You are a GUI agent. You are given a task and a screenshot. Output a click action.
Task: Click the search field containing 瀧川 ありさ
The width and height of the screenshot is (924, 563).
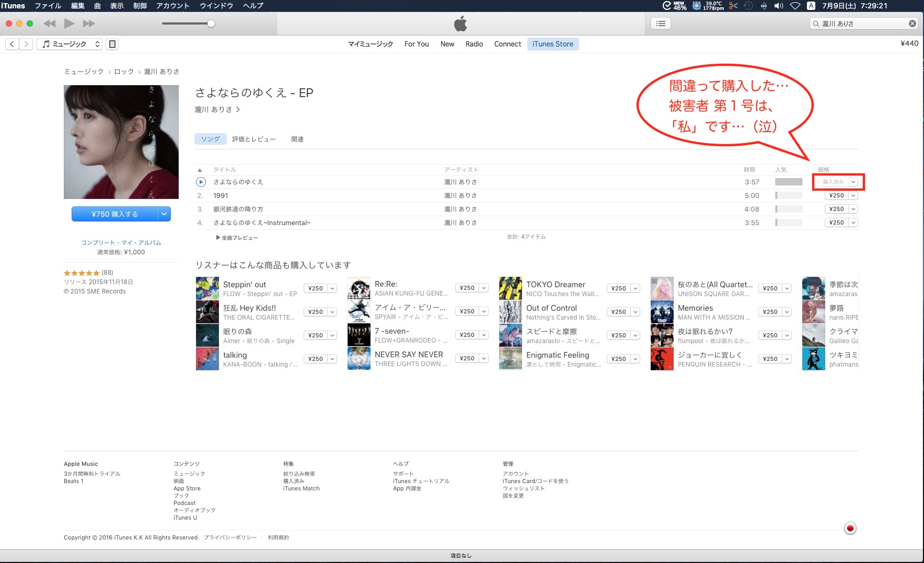pos(864,24)
